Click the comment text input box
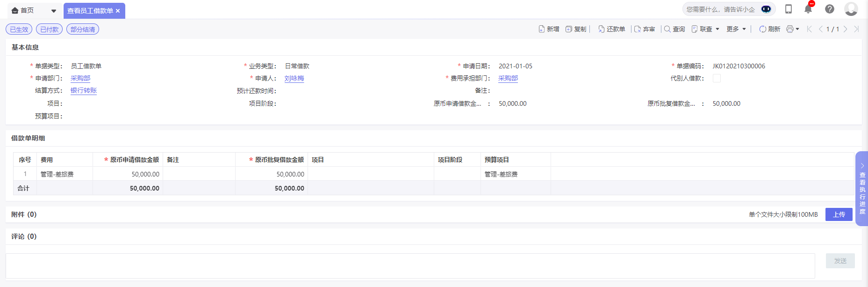 (x=410, y=265)
